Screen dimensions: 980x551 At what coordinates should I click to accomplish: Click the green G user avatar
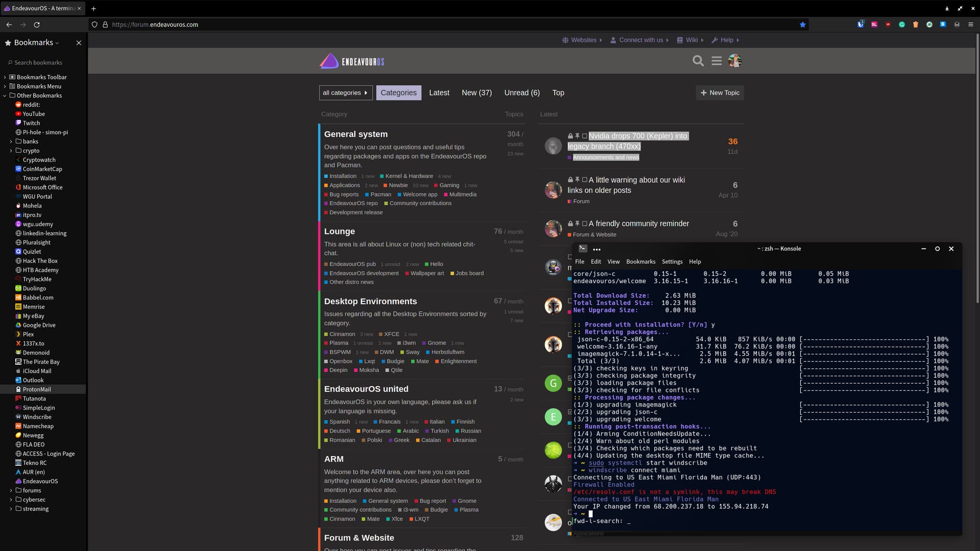point(553,383)
